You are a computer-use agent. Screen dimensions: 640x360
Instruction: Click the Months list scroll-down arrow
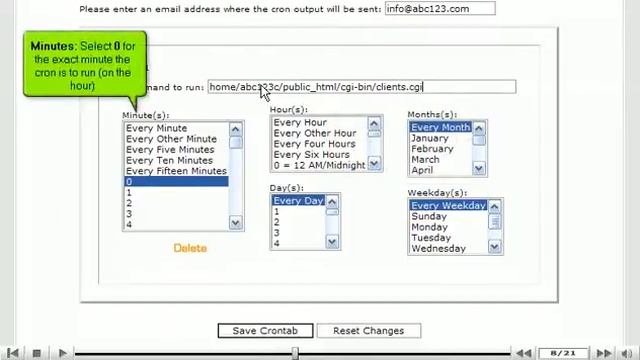pos(479,169)
